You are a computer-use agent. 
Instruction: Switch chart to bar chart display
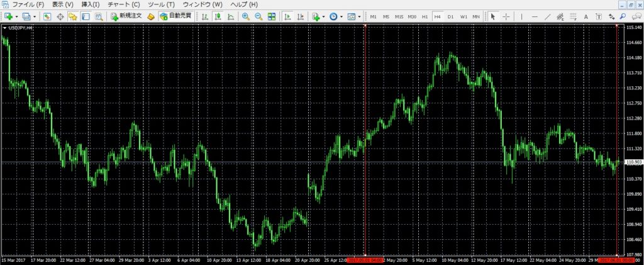coord(205,16)
